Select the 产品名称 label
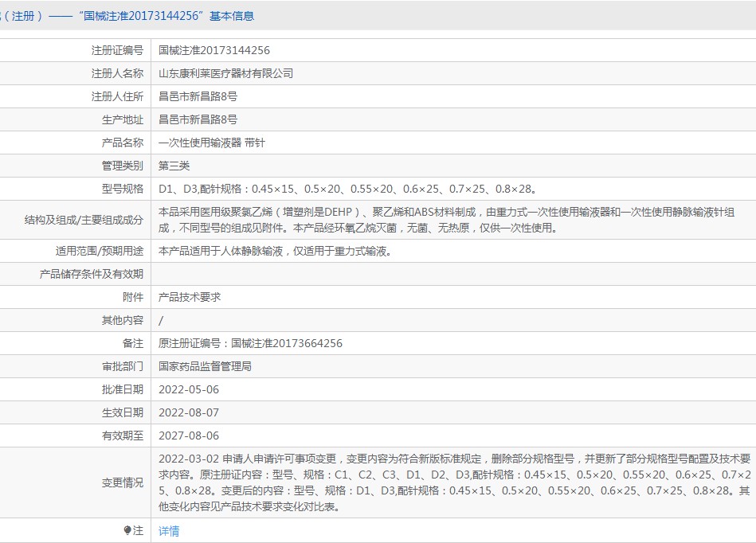Screen dimensions: 756x543 (x=123, y=143)
